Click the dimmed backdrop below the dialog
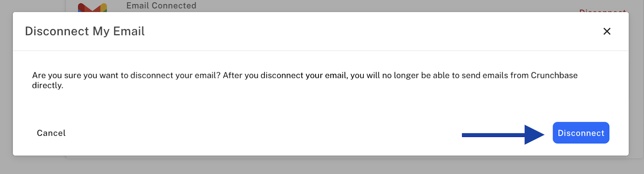The height and width of the screenshot is (174, 644). (x=322, y=166)
